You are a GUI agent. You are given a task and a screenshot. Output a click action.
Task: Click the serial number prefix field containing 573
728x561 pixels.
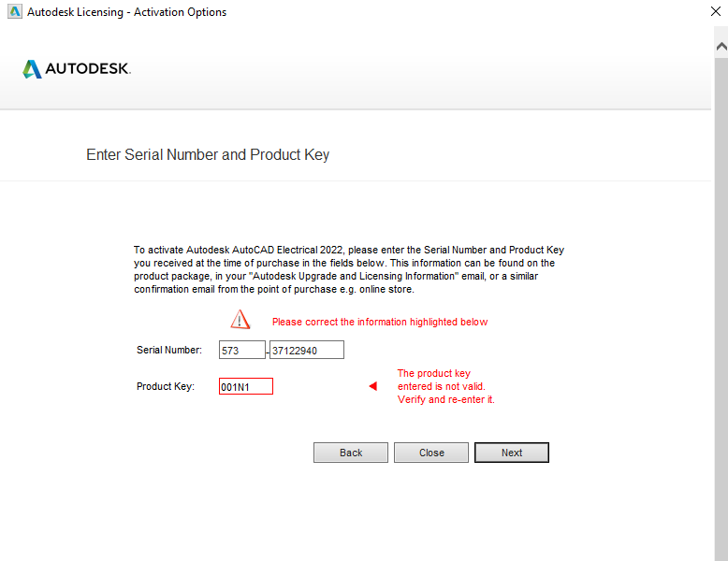(x=241, y=351)
